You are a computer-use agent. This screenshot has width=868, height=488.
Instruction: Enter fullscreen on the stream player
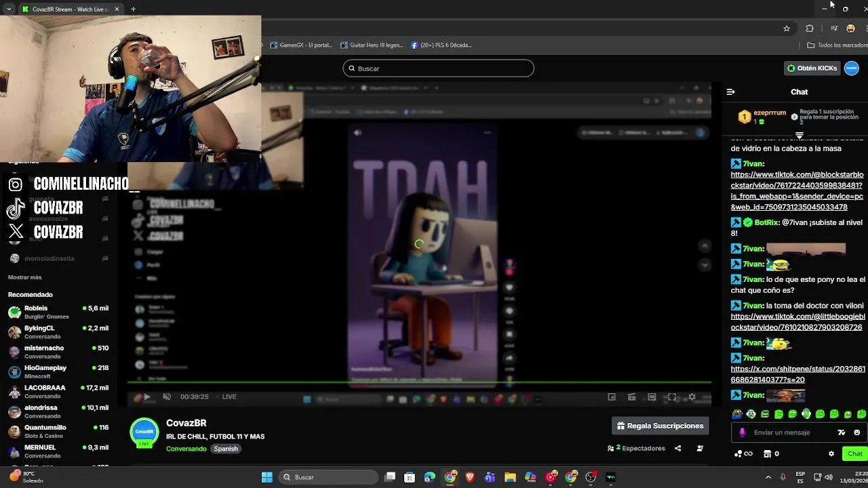(672, 396)
